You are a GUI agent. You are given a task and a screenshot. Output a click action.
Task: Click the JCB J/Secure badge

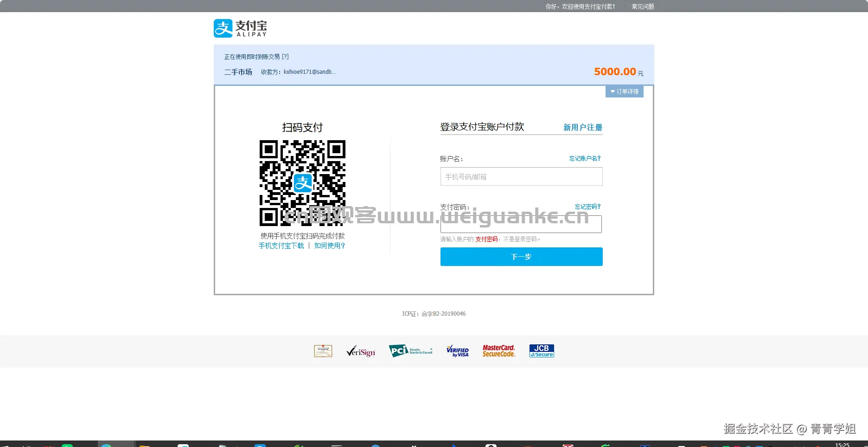pyautogui.click(x=542, y=351)
